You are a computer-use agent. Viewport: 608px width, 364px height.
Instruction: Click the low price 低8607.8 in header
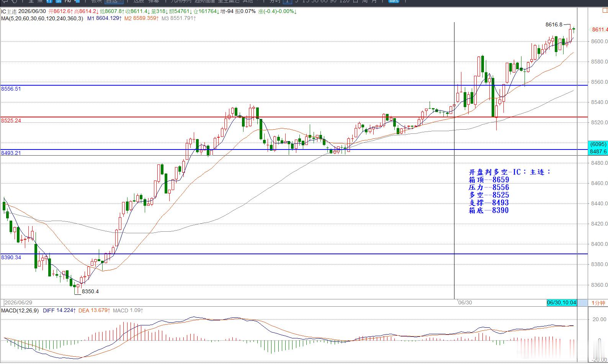click(x=112, y=11)
